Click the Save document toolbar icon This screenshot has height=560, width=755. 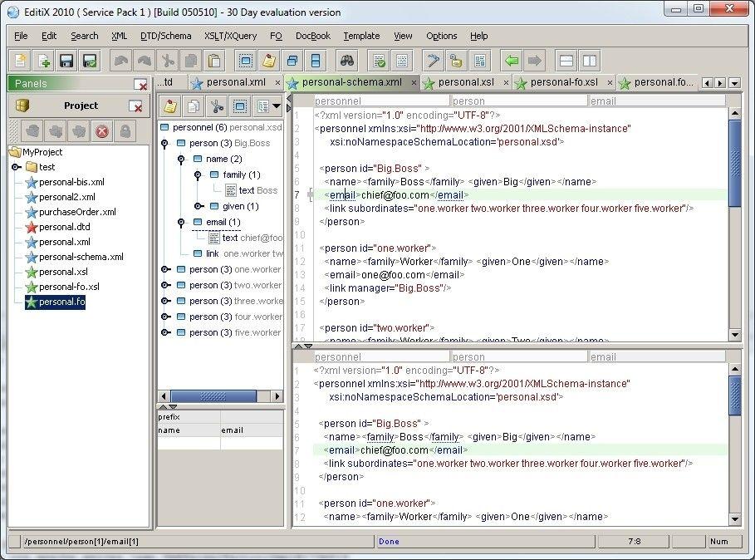pos(66,61)
